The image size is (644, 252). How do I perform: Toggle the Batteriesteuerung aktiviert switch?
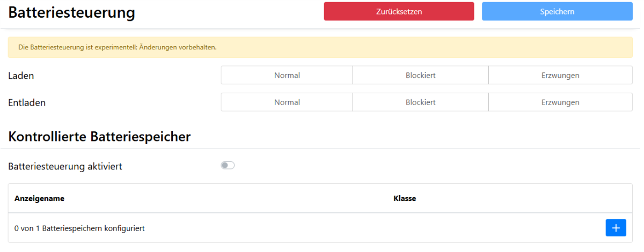(228, 166)
